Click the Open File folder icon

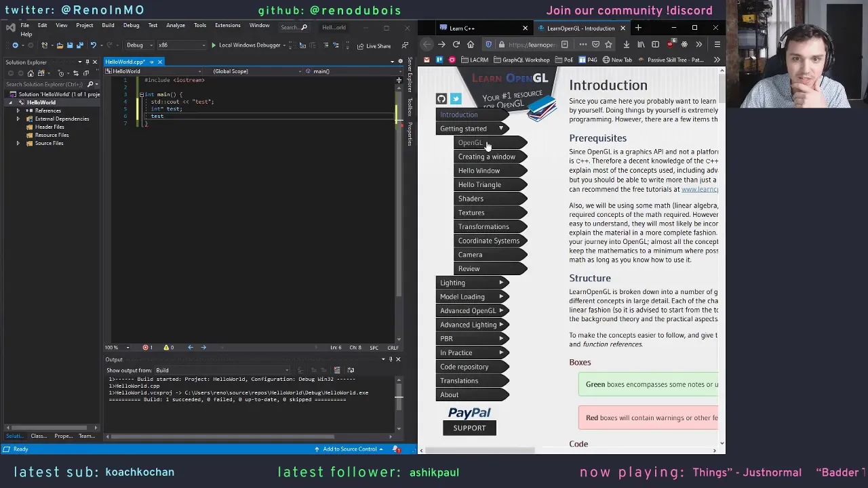(x=60, y=45)
